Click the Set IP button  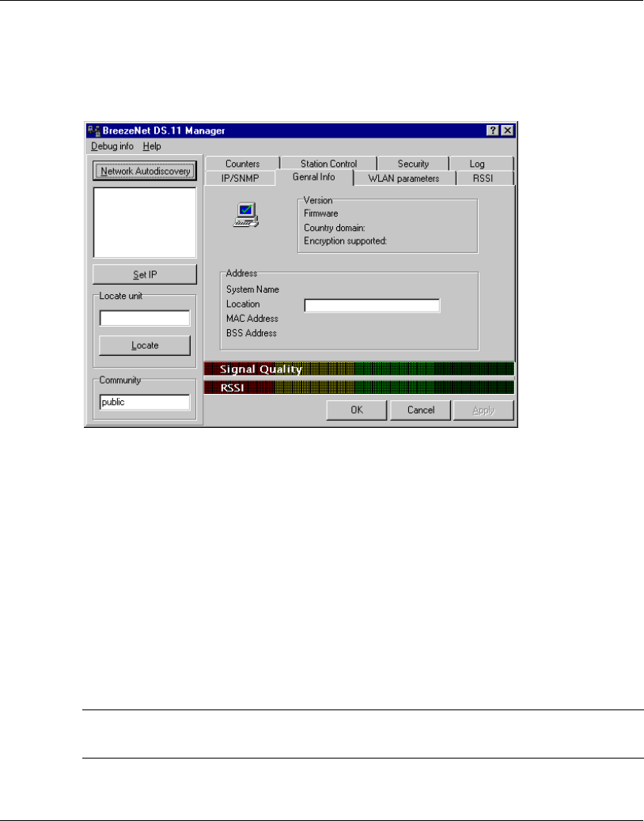145,274
